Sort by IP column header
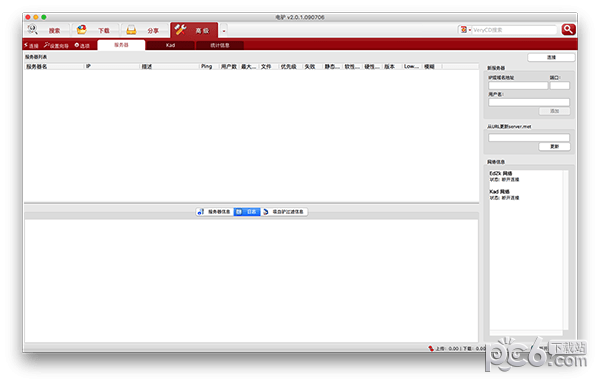 [112, 67]
